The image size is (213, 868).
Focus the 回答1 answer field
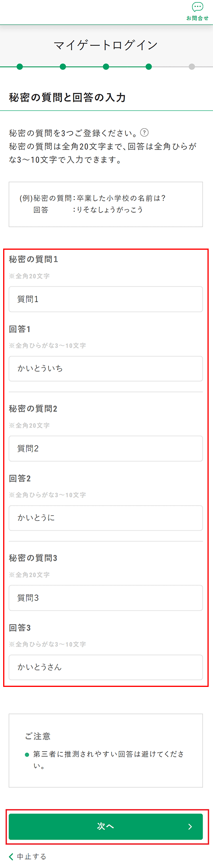(106, 369)
